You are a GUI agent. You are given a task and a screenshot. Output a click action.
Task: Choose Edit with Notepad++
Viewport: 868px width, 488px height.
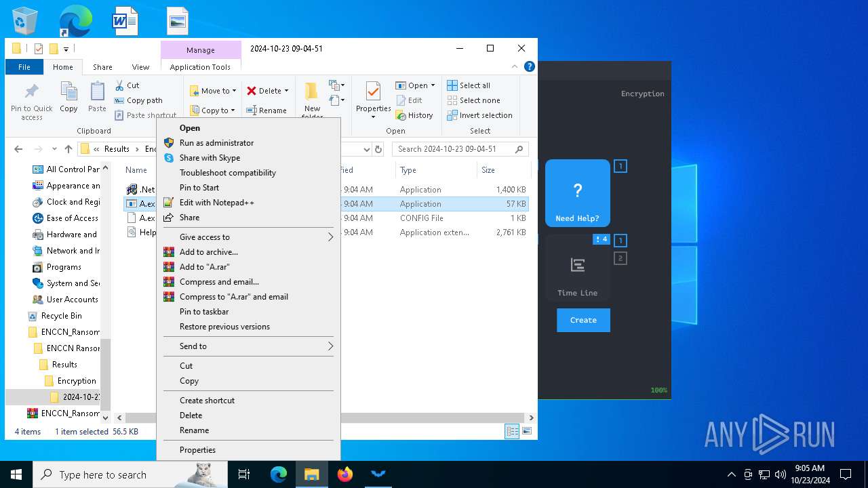pos(248,203)
